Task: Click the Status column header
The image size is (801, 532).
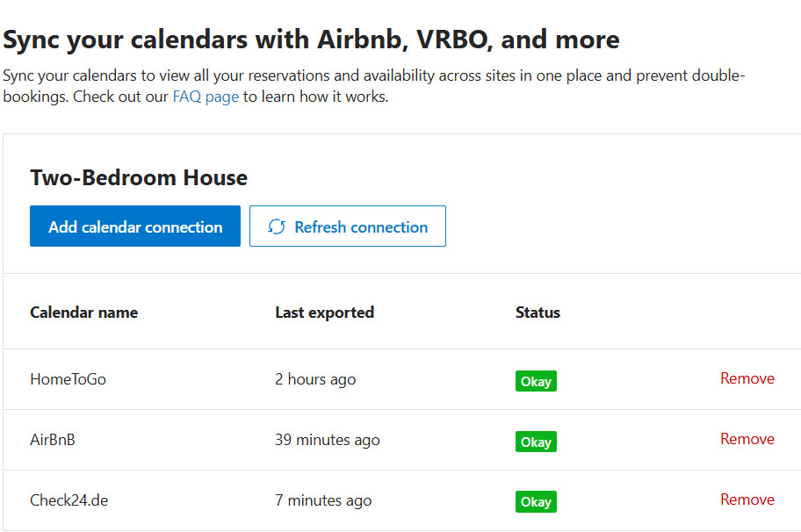Action: pos(538,313)
